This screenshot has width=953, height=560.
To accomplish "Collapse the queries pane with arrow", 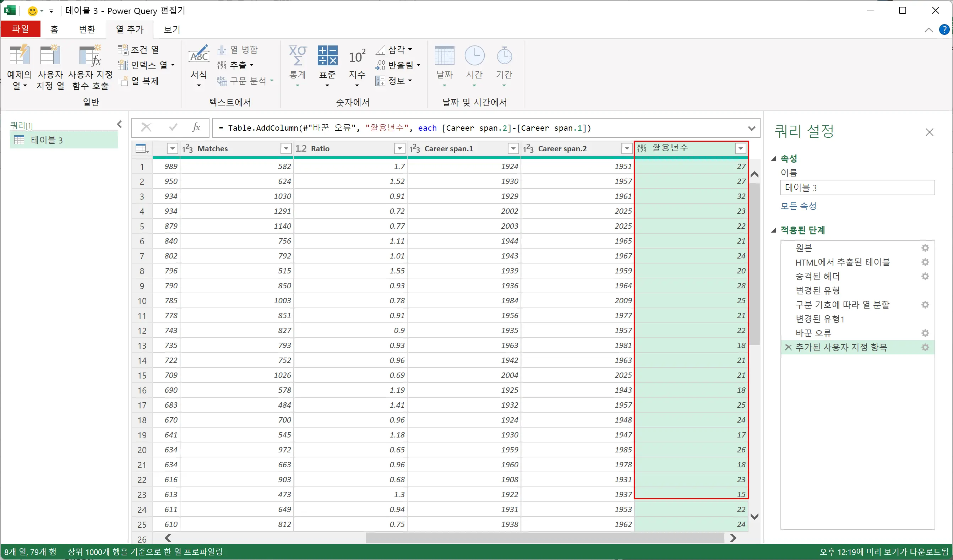I will (x=120, y=124).
